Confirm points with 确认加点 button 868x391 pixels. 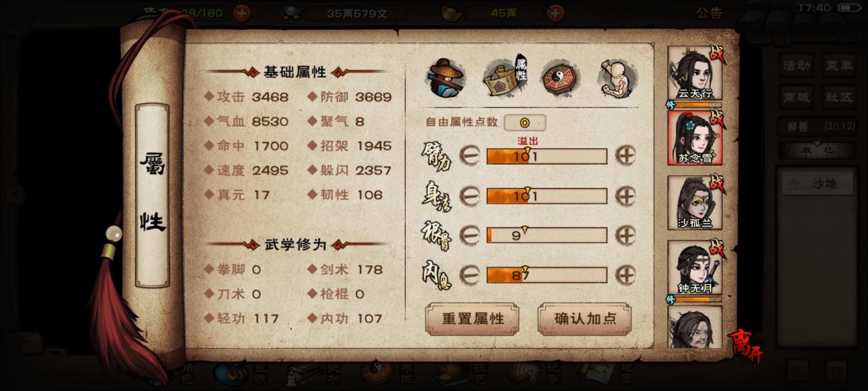click(585, 319)
